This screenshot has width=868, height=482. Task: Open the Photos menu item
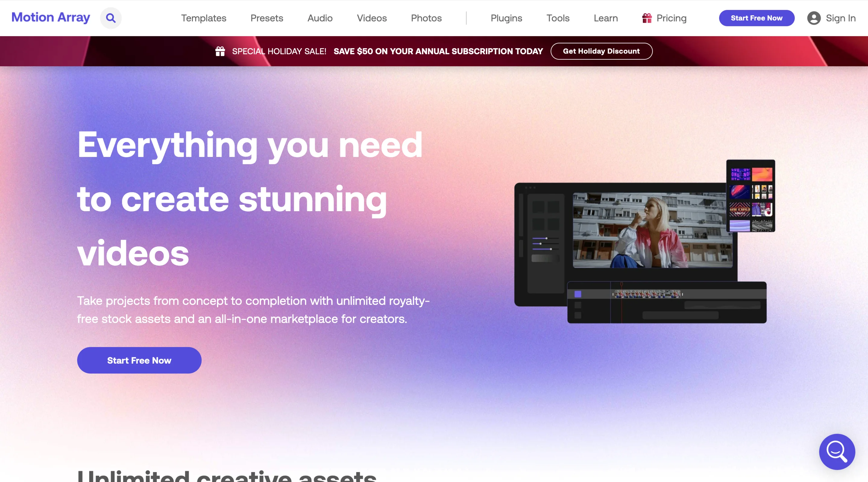(426, 18)
